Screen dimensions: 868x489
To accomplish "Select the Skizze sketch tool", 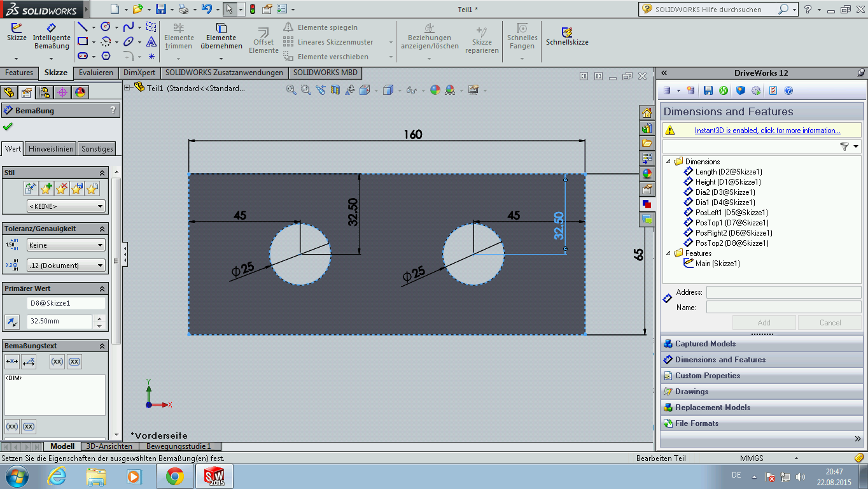I will click(x=17, y=33).
